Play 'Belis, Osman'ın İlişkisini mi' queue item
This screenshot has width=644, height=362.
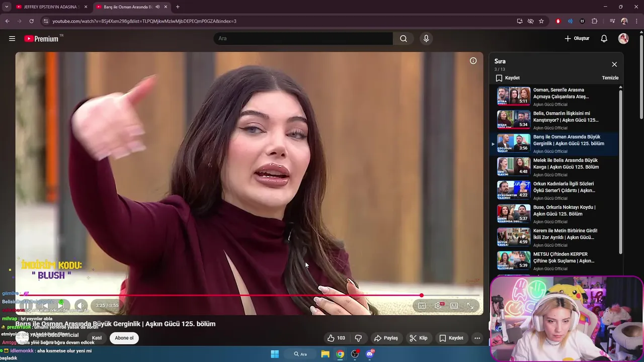point(554,120)
